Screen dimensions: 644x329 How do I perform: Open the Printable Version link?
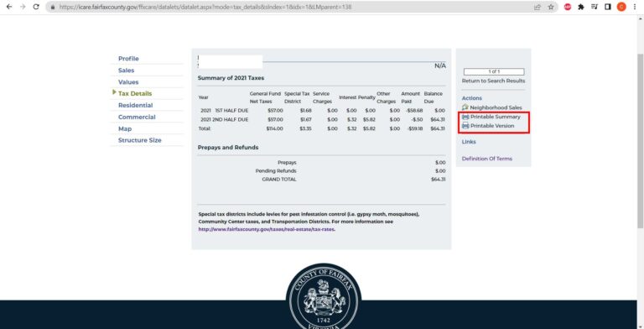coord(492,126)
